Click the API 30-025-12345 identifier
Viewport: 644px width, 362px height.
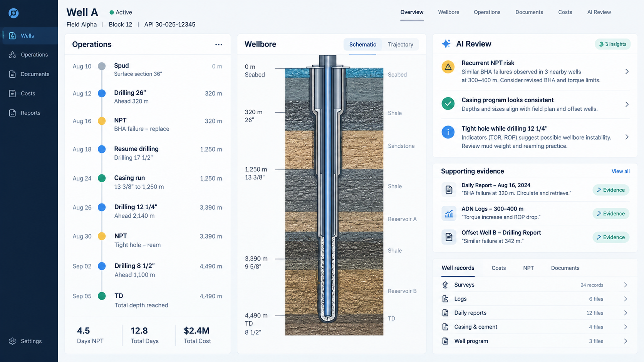[169, 24]
